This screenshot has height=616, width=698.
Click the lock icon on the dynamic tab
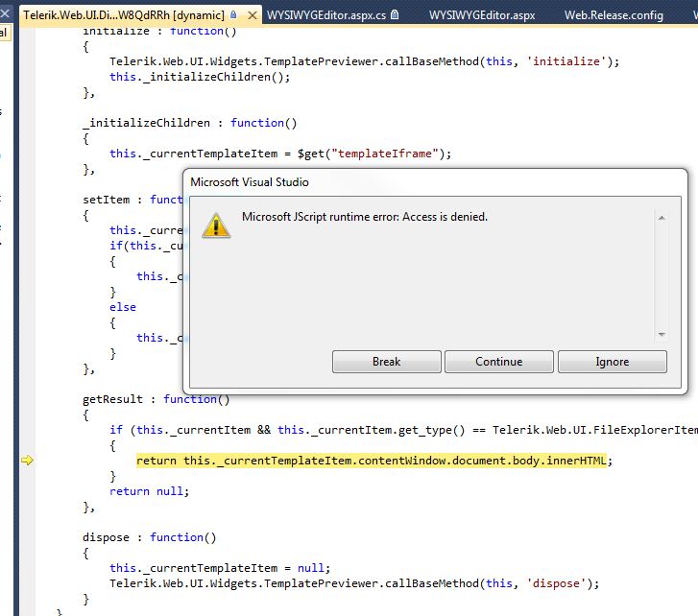233,15
